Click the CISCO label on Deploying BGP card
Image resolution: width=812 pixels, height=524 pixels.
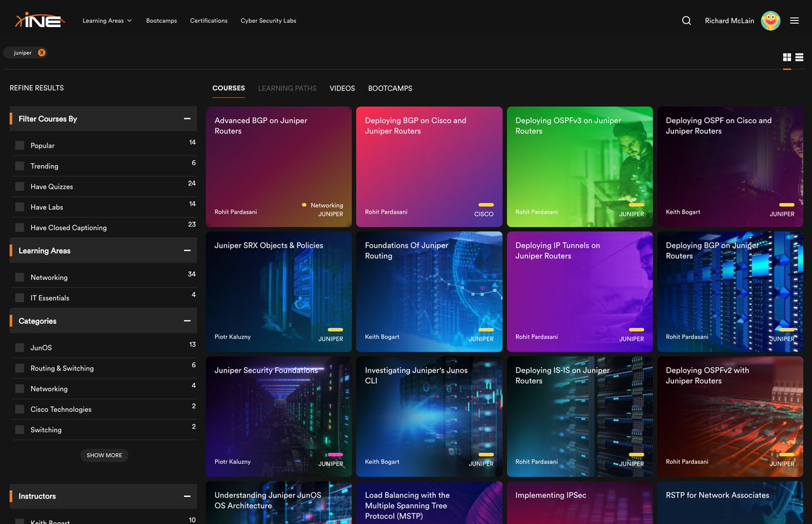(484, 214)
